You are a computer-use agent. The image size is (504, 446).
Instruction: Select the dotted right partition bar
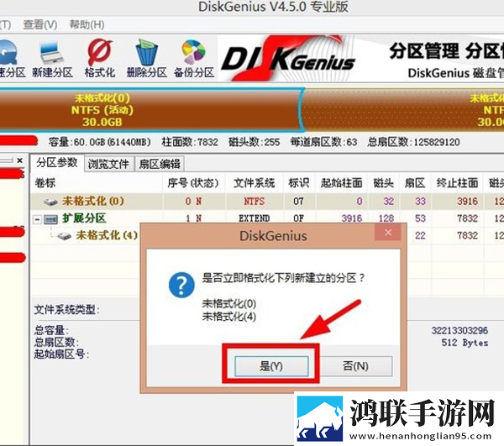(x=404, y=110)
